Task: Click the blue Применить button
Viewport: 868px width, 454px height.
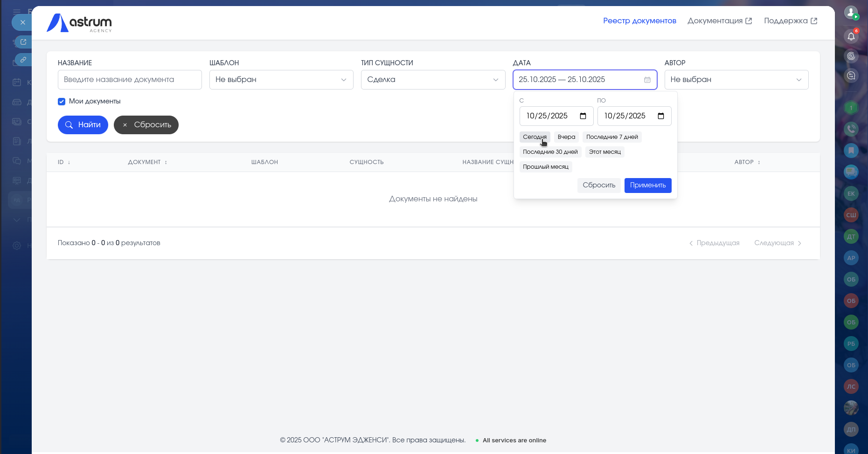Action: coord(647,186)
